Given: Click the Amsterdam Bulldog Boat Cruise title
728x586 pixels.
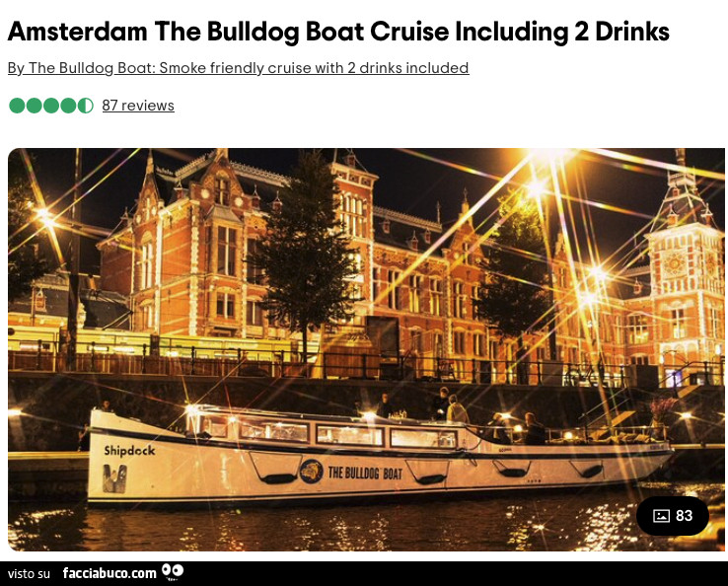Looking at the screenshot, I should [x=338, y=32].
